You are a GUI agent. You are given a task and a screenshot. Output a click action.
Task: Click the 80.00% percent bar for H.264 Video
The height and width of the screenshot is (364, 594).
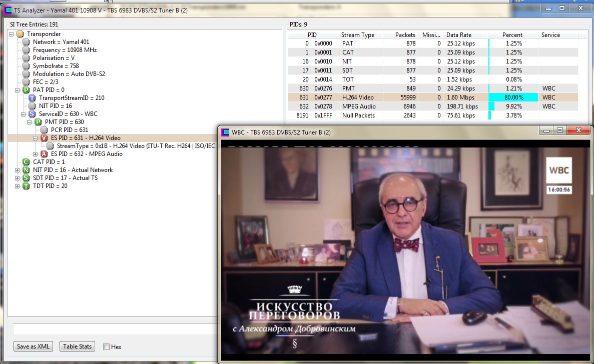[513, 97]
